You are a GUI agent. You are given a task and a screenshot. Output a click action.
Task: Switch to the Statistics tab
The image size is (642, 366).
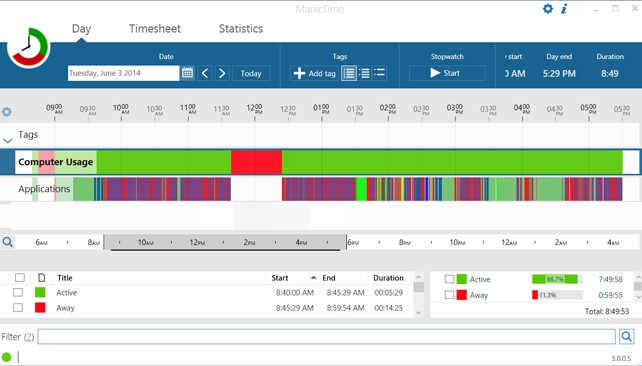pyautogui.click(x=241, y=29)
